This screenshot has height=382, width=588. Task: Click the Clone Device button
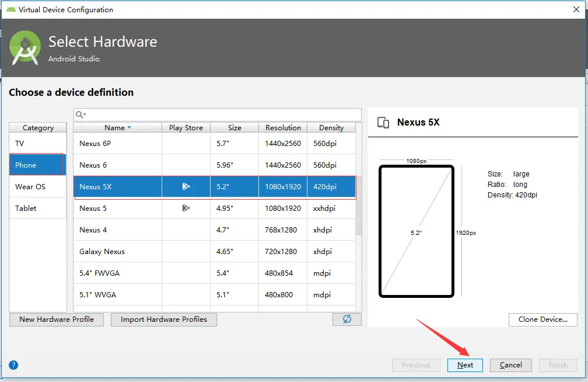pyautogui.click(x=542, y=320)
